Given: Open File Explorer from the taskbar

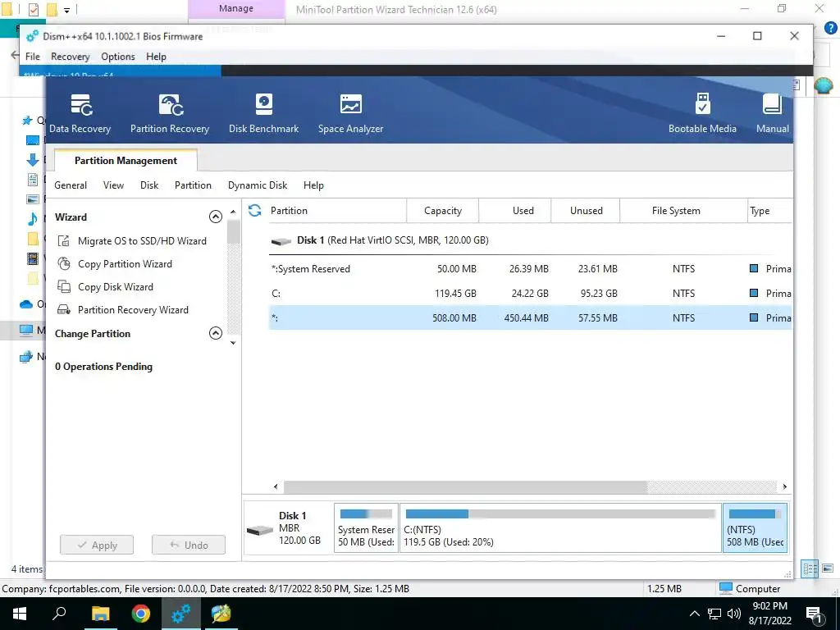Looking at the screenshot, I should (100, 614).
